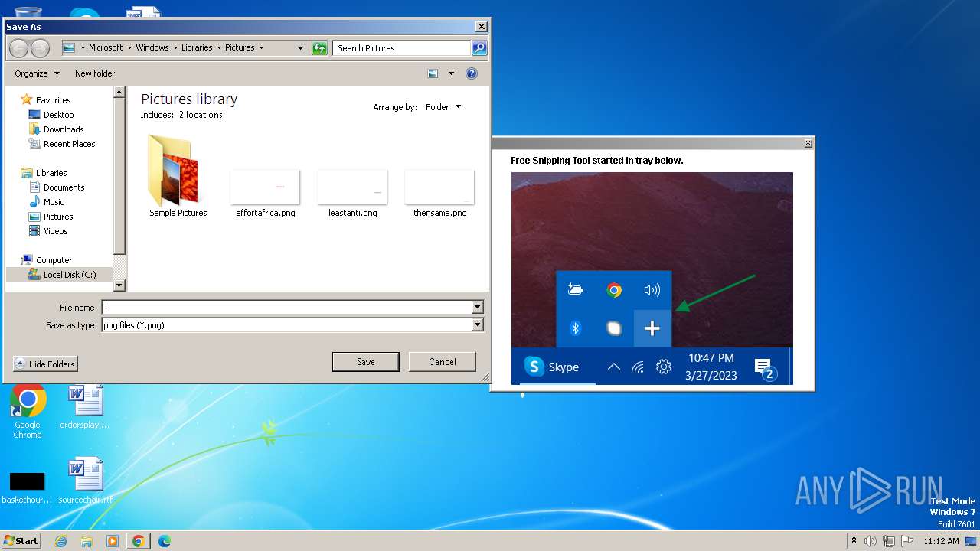This screenshot has height=551, width=980.
Task: Click the Show desktop button at taskbar end
Action: (x=971, y=541)
